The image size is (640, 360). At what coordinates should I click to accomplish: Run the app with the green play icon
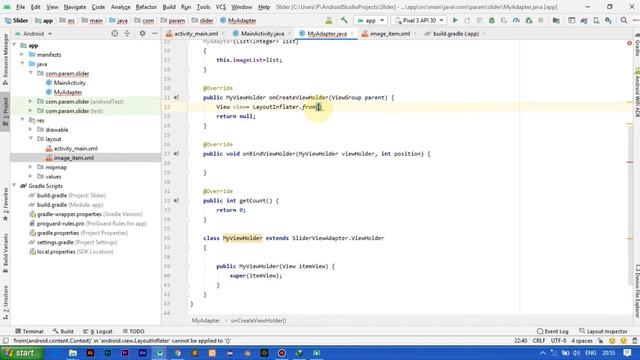(455, 20)
